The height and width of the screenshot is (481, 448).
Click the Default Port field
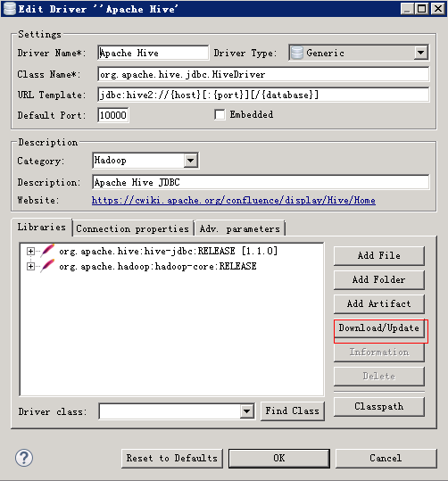coord(113,115)
